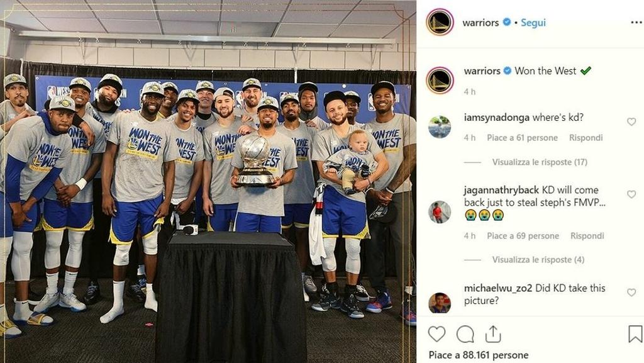Share the post with the upload arrow icon

click(x=493, y=334)
